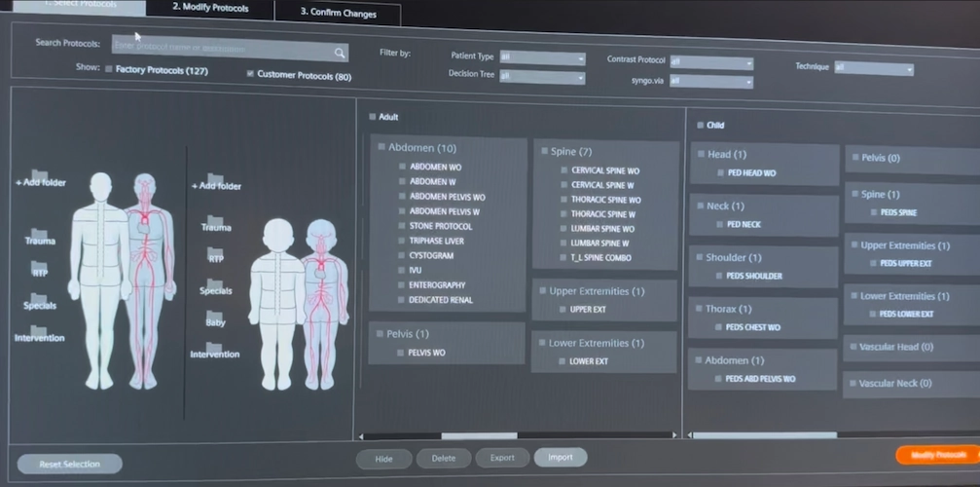The height and width of the screenshot is (487, 980).
Task: Open the Baby folder
Action: click(215, 318)
